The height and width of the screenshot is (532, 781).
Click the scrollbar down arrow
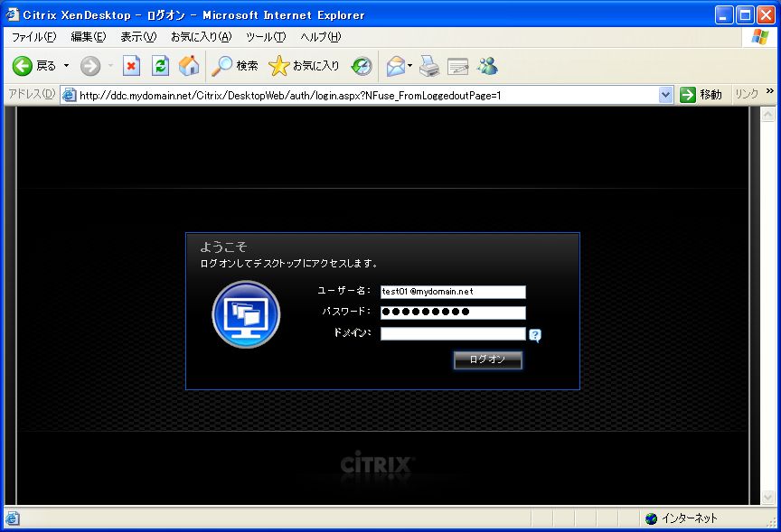click(x=767, y=497)
